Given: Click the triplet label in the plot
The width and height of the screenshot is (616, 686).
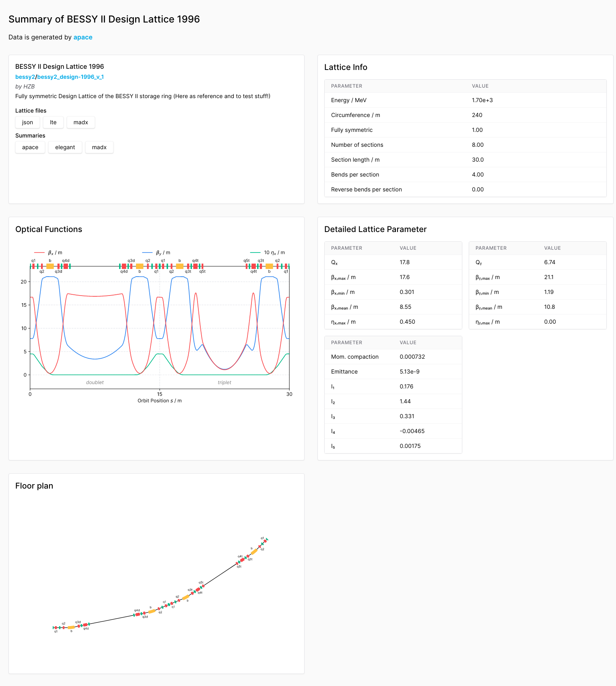Looking at the screenshot, I should click(x=225, y=382).
